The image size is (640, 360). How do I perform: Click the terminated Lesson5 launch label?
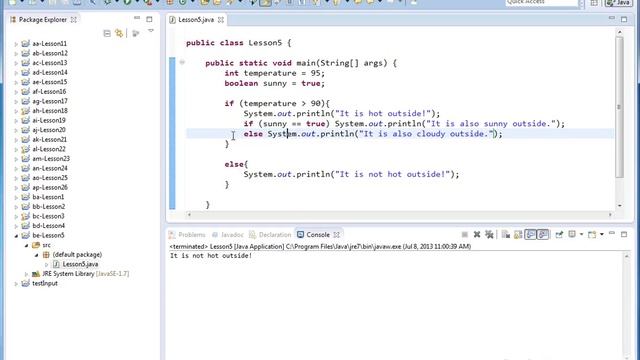pyautogui.click(x=320, y=247)
